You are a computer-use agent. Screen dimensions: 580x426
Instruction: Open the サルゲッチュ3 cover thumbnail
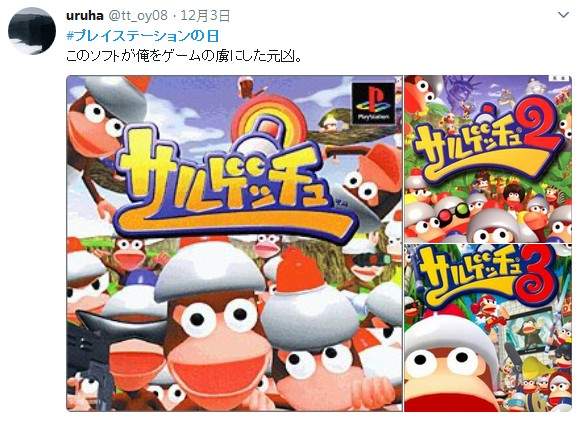pos(488,328)
